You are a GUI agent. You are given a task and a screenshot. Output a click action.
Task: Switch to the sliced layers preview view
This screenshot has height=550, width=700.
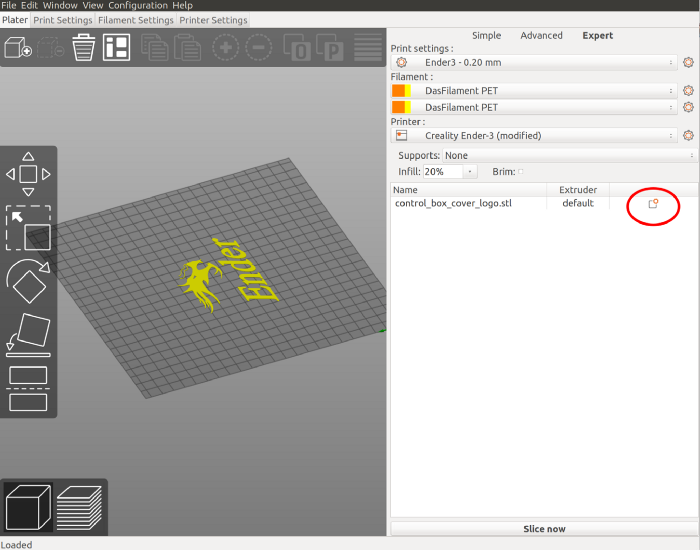[80, 506]
